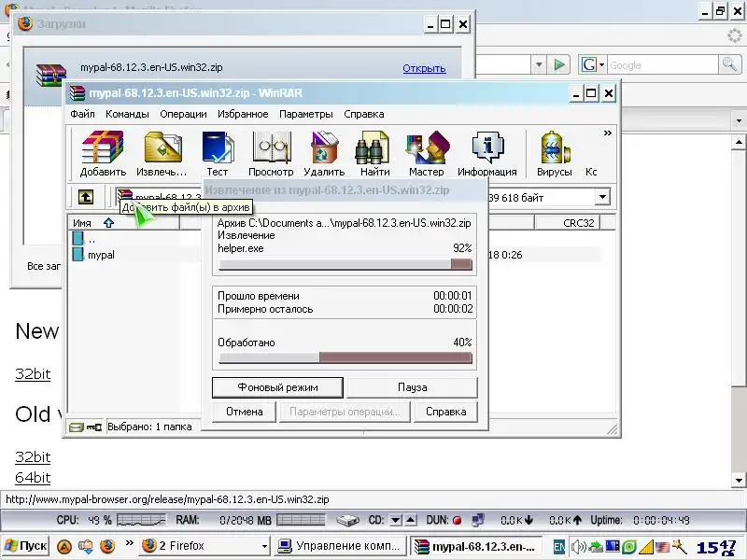This screenshot has width=747, height=560.
Task: Open the Избранное menu
Action: (x=243, y=114)
